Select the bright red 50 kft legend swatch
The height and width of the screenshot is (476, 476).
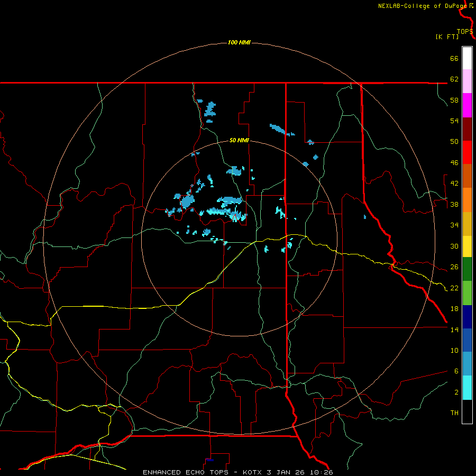pos(467,152)
